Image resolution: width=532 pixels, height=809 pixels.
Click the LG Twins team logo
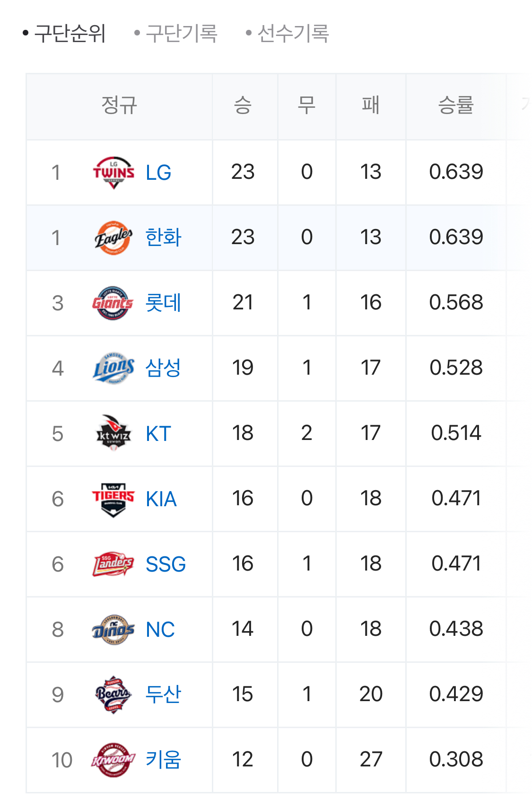click(113, 173)
